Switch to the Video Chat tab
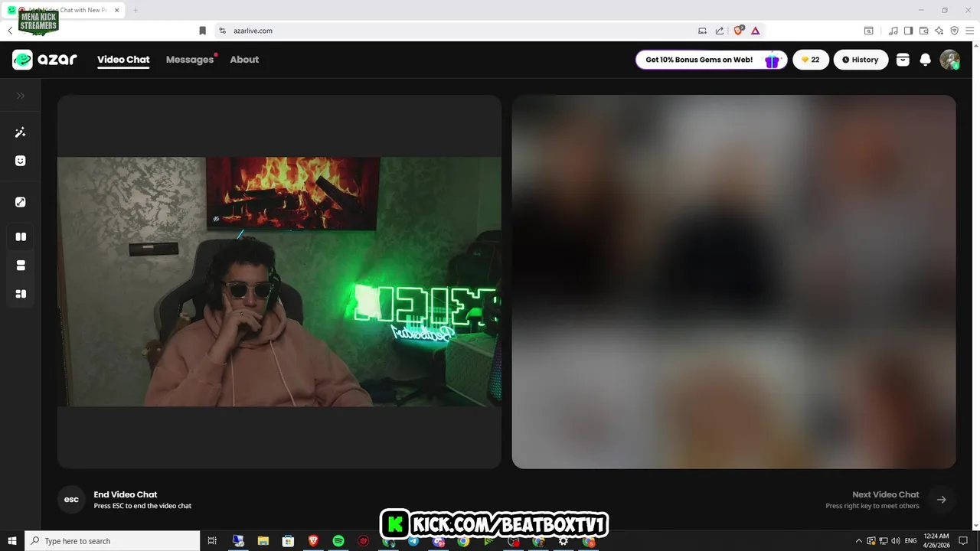 click(123, 60)
